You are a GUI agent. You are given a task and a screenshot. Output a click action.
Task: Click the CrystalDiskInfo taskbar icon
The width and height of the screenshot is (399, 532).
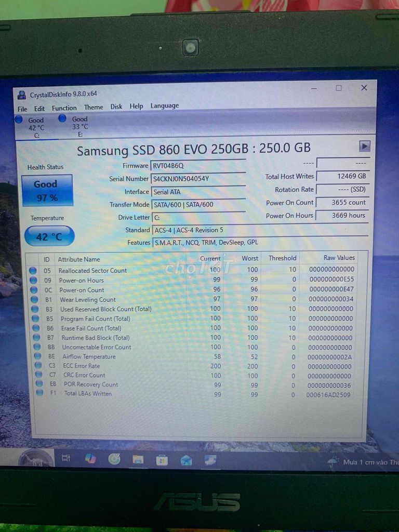click(210, 460)
